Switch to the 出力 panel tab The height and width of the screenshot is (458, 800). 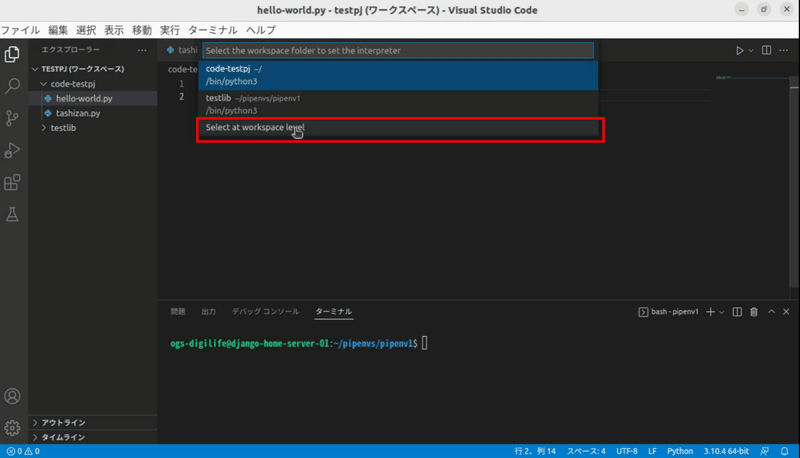(x=208, y=312)
